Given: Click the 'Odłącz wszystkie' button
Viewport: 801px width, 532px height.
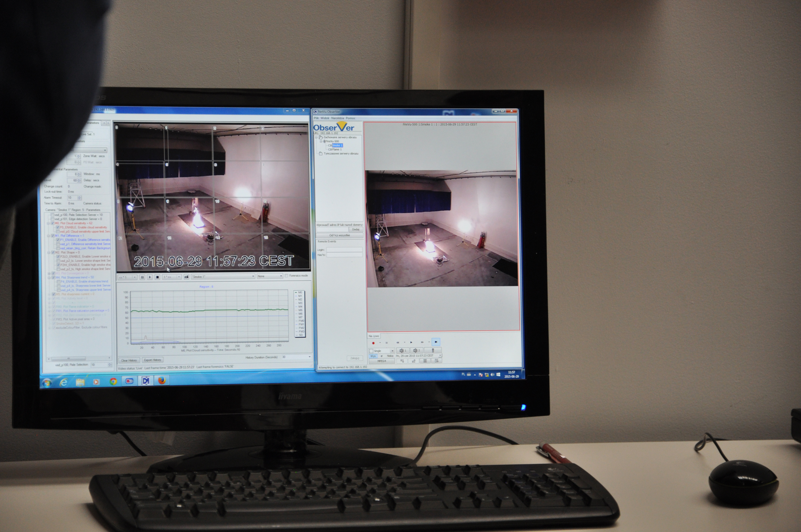Looking at the screenshot, I should tap(340, 235).
